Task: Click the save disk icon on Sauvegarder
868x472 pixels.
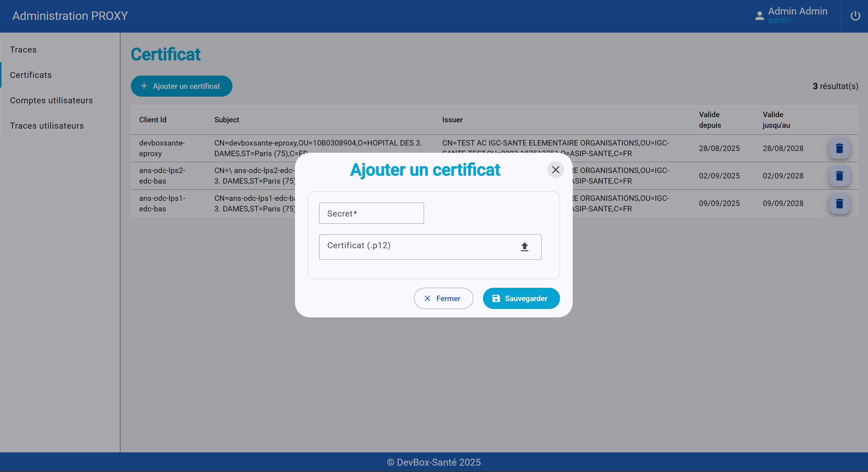Action: coord(496,298)
